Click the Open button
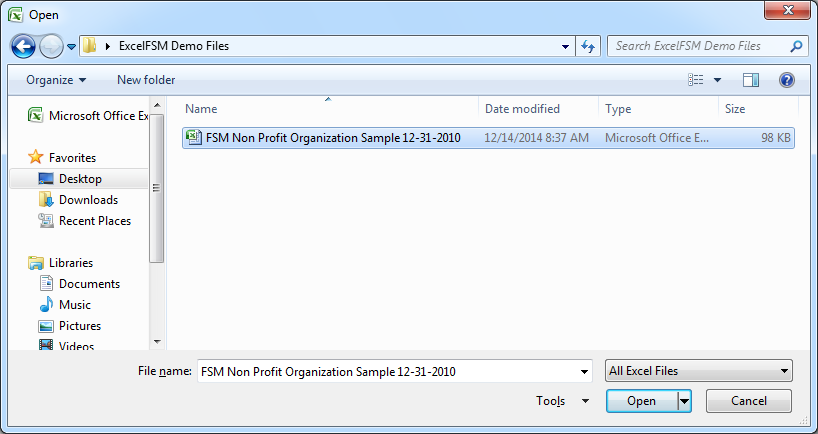 point(641,401)
